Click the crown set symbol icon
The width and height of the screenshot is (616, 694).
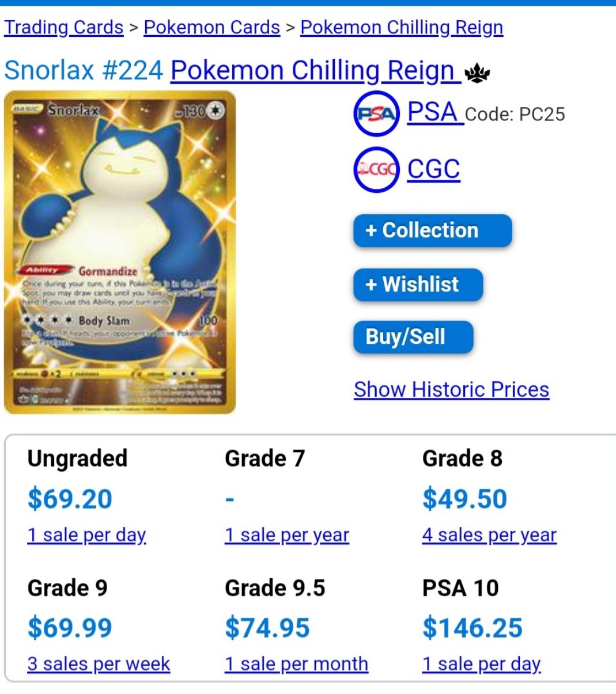point(477,73)
